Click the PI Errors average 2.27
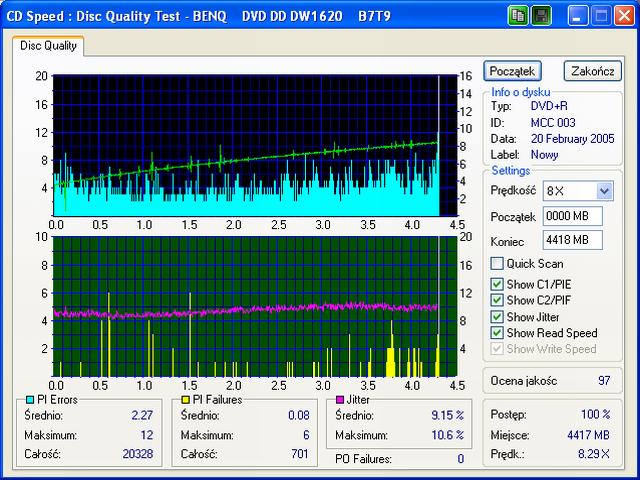 click(142, 416)
